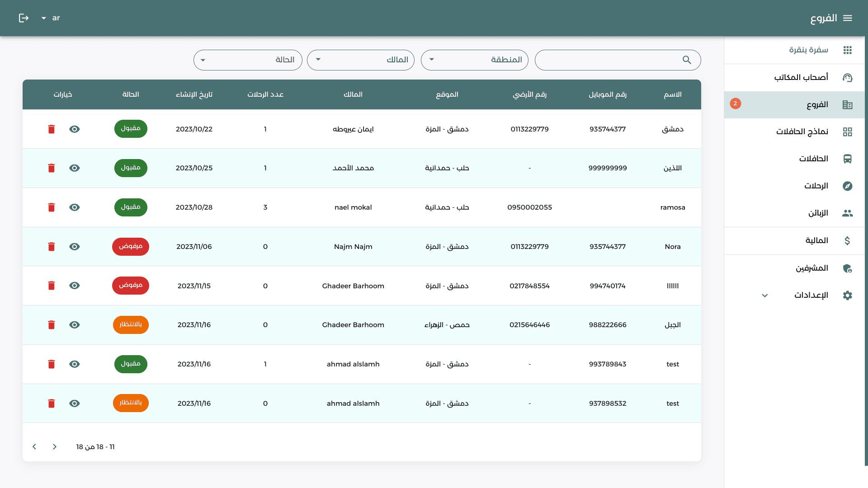Open أصحاب المكاتب menu item
868x488 pixels.
(x=794, y=78)
